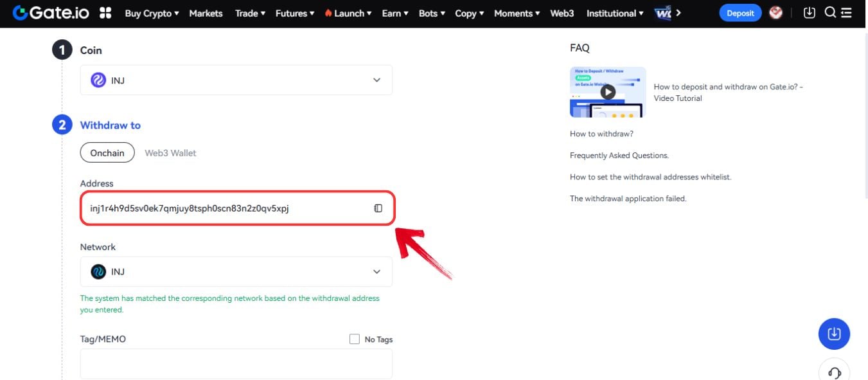Open the Earn menu

tap(395, 13)
